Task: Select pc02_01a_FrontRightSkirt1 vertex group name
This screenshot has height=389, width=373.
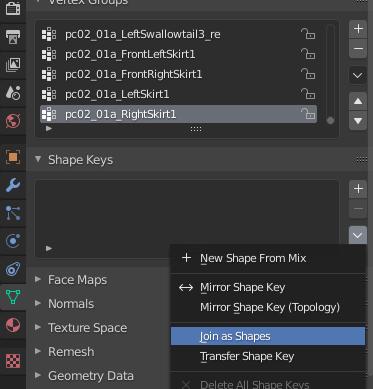Action: click(134, 74)
